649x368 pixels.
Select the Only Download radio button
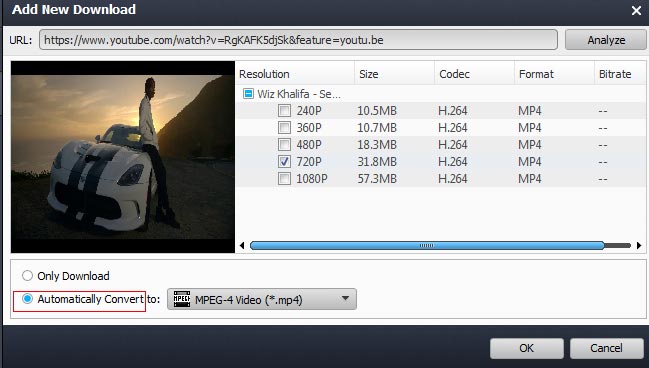(x=27, y=276)
